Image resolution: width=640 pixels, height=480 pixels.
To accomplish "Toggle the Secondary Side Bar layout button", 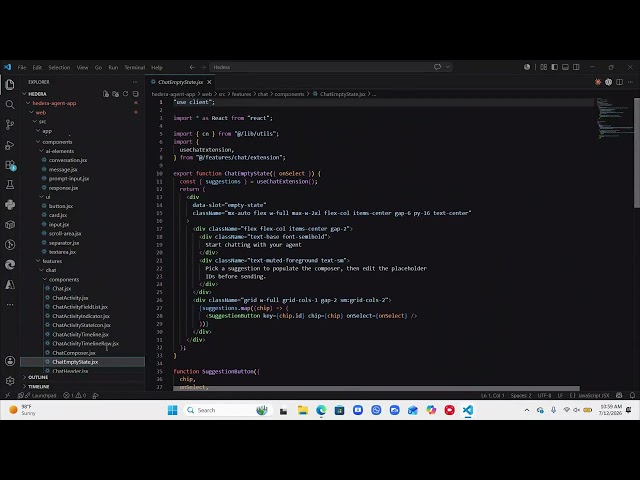I will tap(576, 67).
